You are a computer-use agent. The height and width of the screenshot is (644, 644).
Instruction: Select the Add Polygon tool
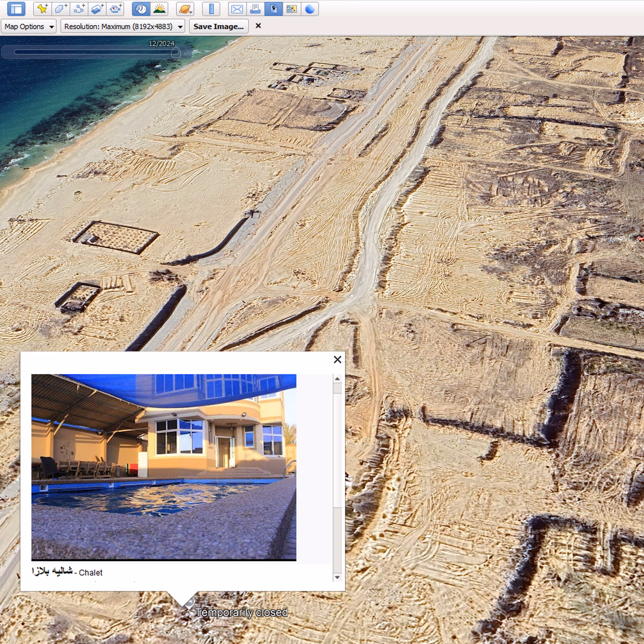coord(61,9)
